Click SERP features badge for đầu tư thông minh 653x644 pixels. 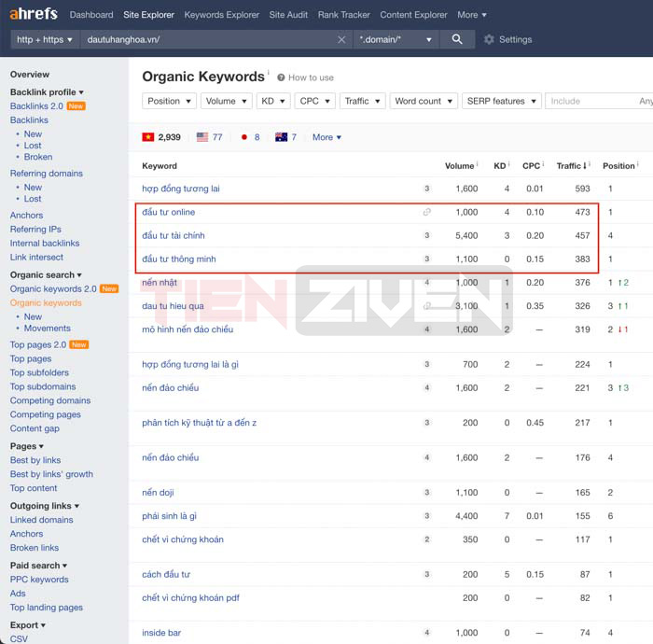pyautogui.click(x=427, y=259)
